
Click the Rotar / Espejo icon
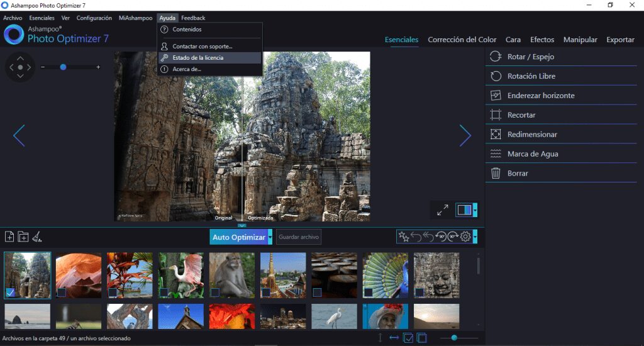(496, 56)
